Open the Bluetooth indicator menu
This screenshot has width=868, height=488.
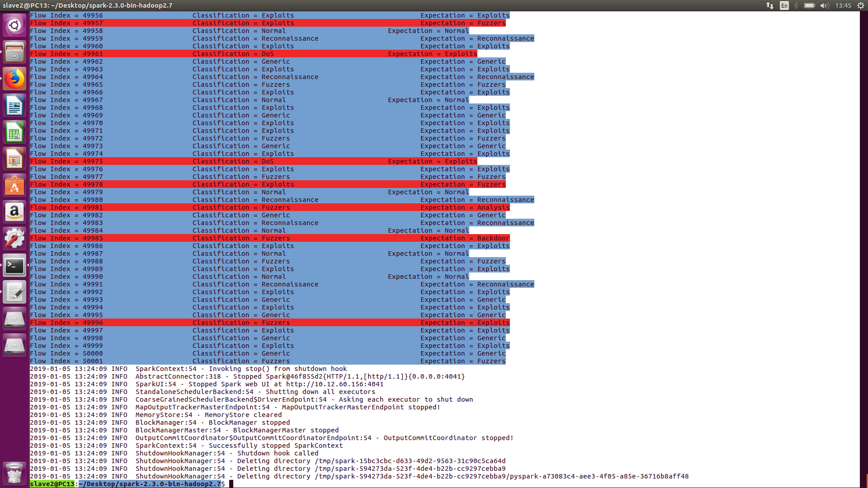coord(796,5)
